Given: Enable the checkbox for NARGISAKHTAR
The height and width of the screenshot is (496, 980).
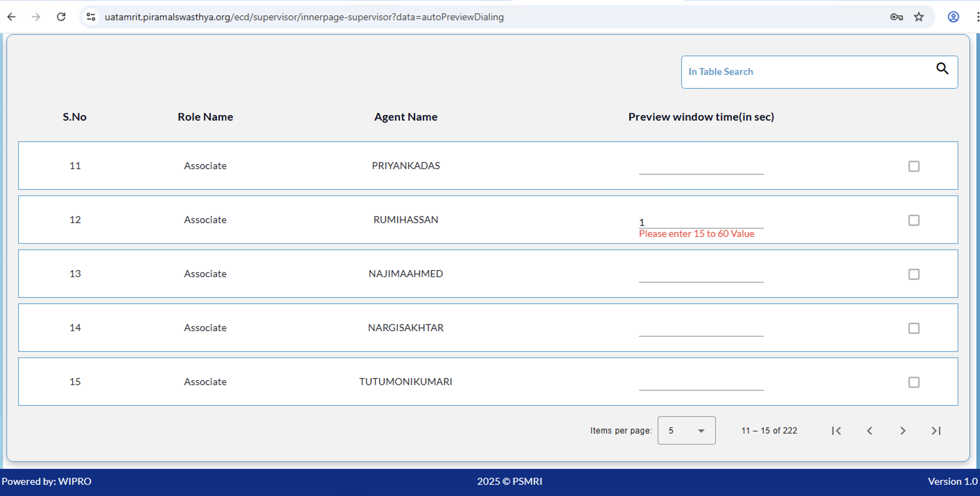Looking at the screenshot, I should tap(914, 328).
